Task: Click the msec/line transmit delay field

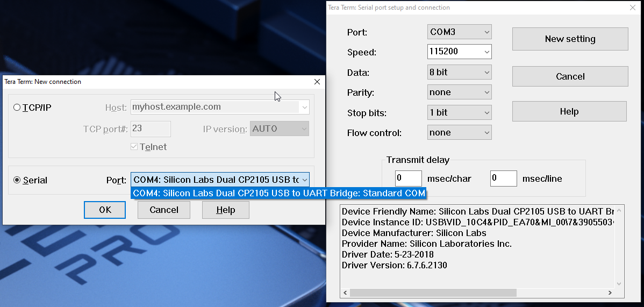Action: coord(503,179)
